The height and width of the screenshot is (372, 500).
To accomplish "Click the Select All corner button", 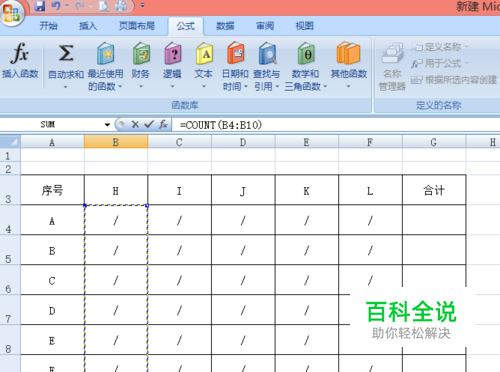I will coord(10,142).
